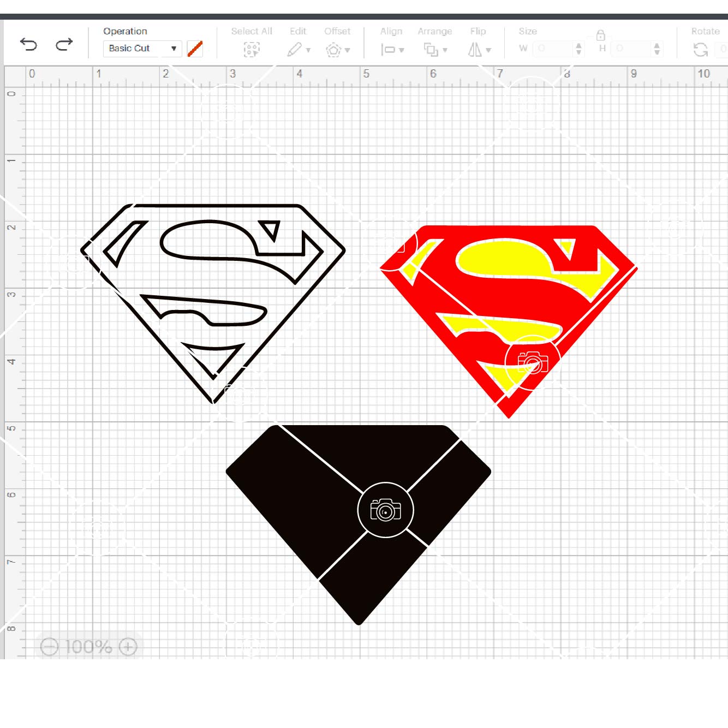Image resolution: width=728 pixels, height=728 pixels.
Task: Click the Align label text
Action: 391,31
